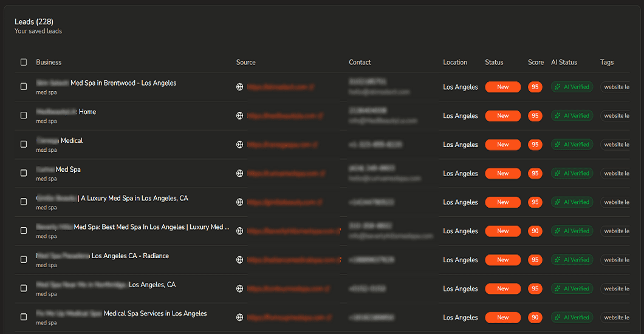
Task: Toggle the select-all checkbox in the table header
Action: point(24,62)
